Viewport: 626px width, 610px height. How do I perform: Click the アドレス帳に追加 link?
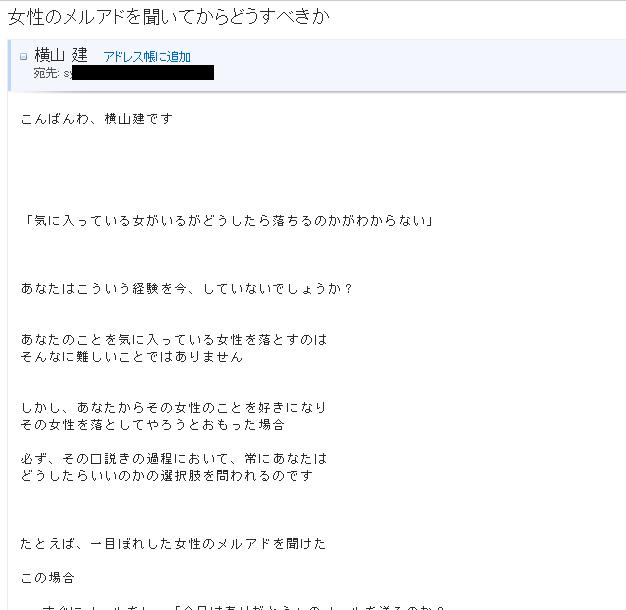coord(147,57)
